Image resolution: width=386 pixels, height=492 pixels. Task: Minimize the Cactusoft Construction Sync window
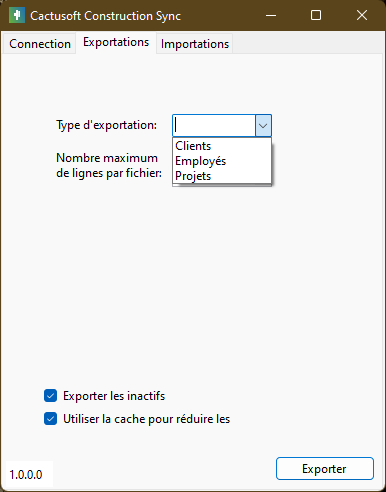(x=271, y=15)
